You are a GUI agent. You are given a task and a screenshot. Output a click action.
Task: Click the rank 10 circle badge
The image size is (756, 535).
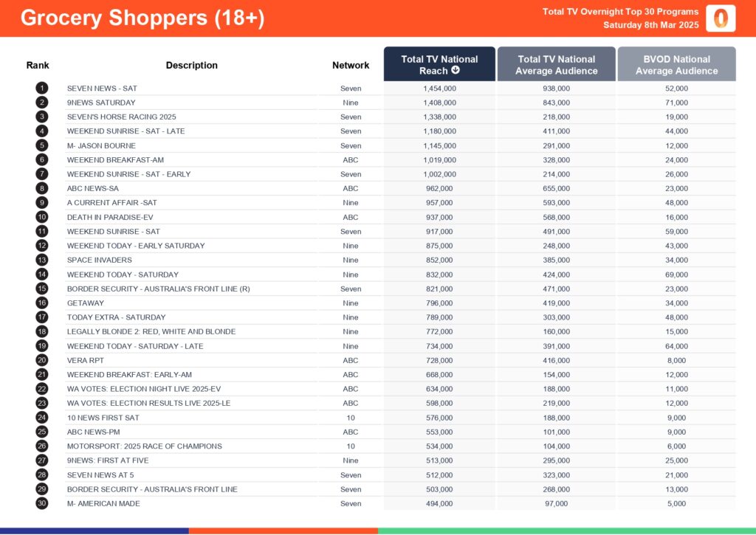coord(42,217)
